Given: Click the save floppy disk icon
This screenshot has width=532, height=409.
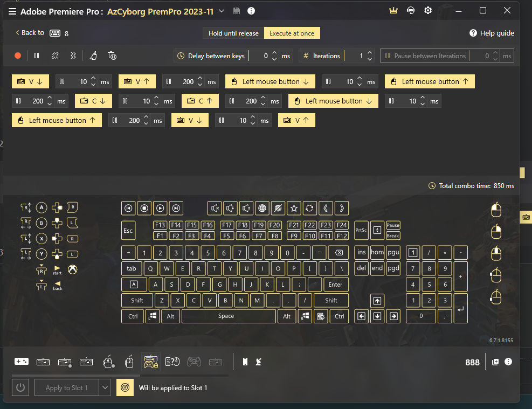Looking at the screenshot, I should click(237, 11).
